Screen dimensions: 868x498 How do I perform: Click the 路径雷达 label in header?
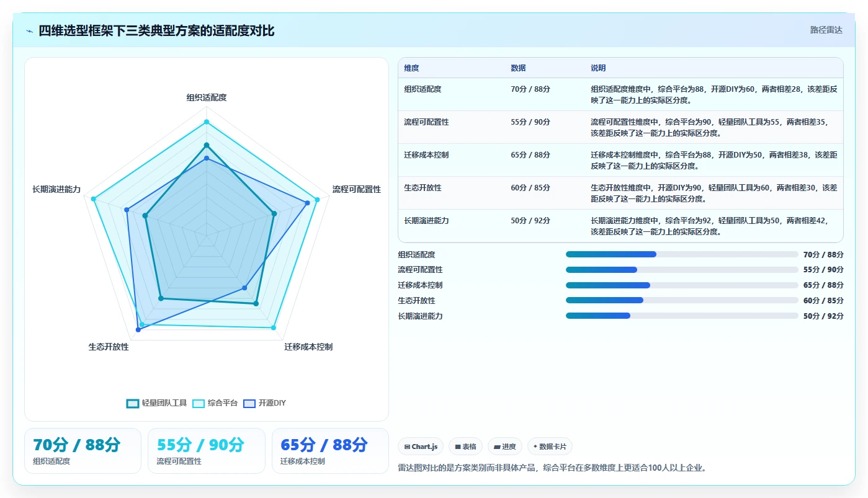coord(826,30)
